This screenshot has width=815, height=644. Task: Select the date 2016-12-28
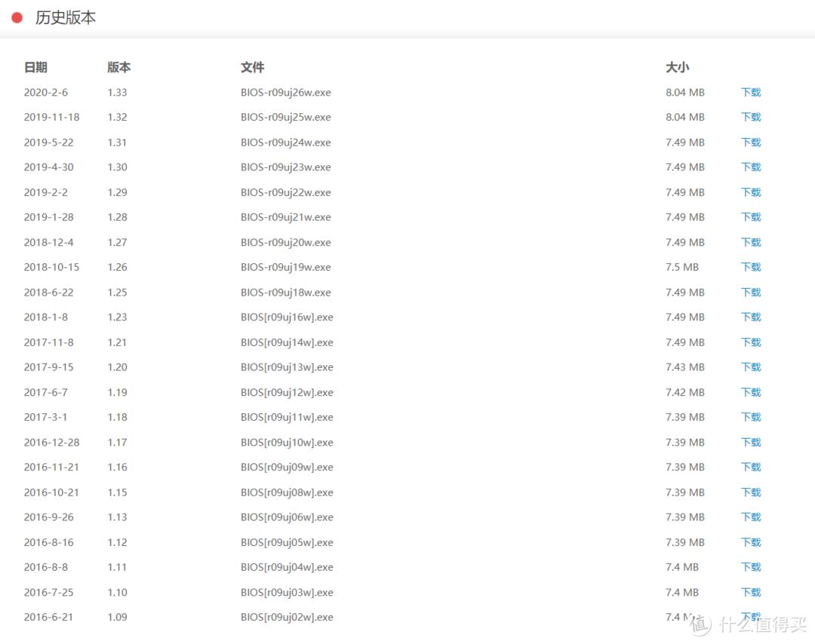click(x=51, y=443)
